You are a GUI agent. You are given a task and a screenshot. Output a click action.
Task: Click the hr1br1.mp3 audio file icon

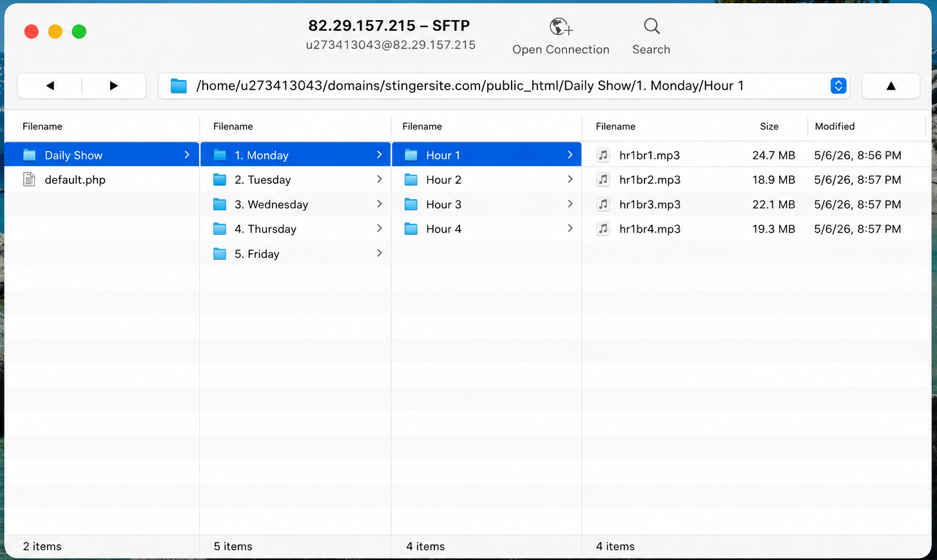click(603, 155)
